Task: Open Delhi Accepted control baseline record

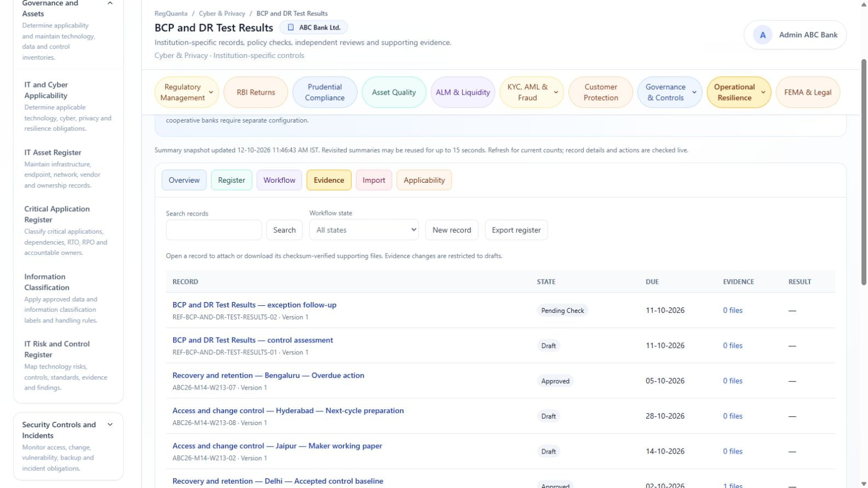Action: [x=278, y=481]
